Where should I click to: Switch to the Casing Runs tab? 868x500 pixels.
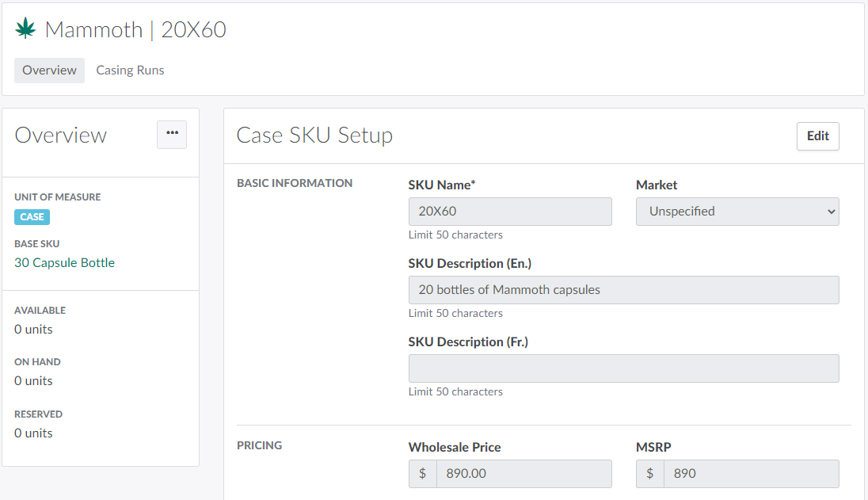130,70
